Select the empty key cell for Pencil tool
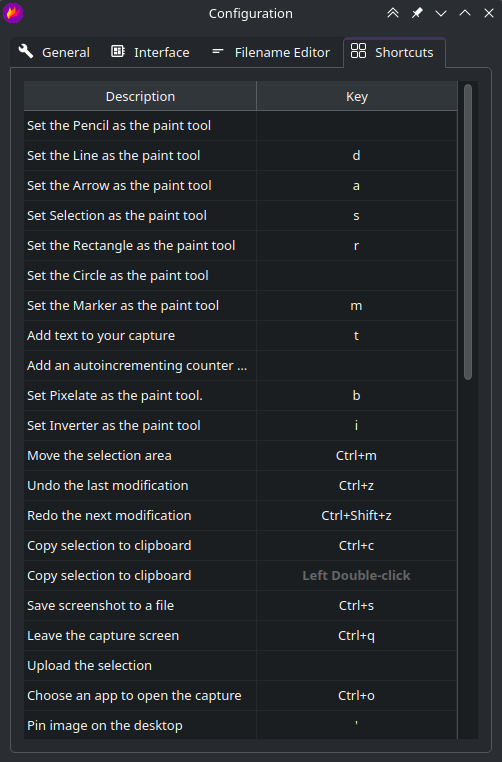502x762 pixels. (x=357, y=126)
